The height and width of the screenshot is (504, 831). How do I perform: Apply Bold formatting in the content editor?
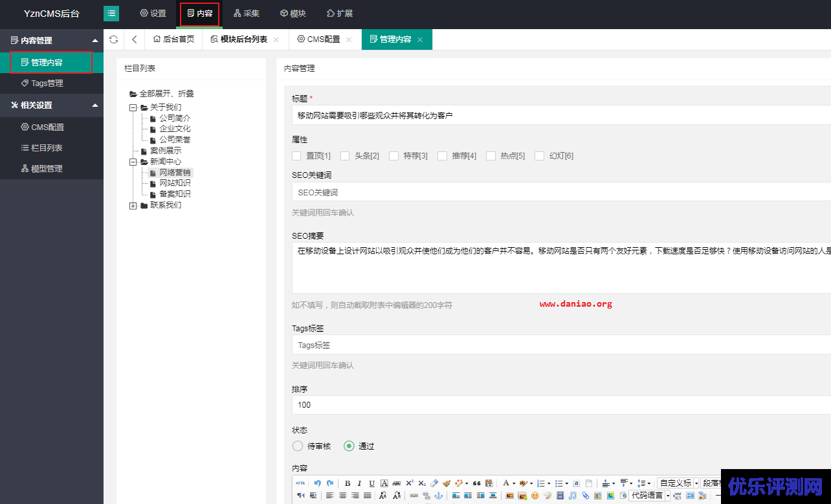coord(346,483)
